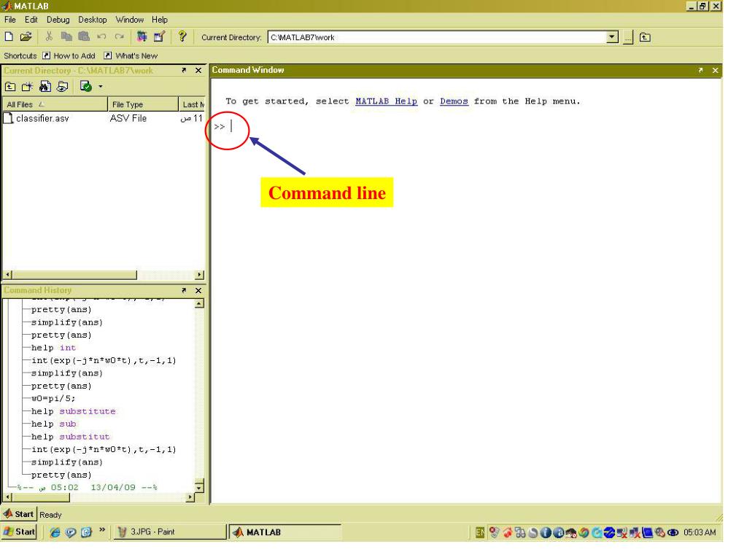Click the EN language indicator in tray
Screen dimensions: 747x560
[480, 532]
